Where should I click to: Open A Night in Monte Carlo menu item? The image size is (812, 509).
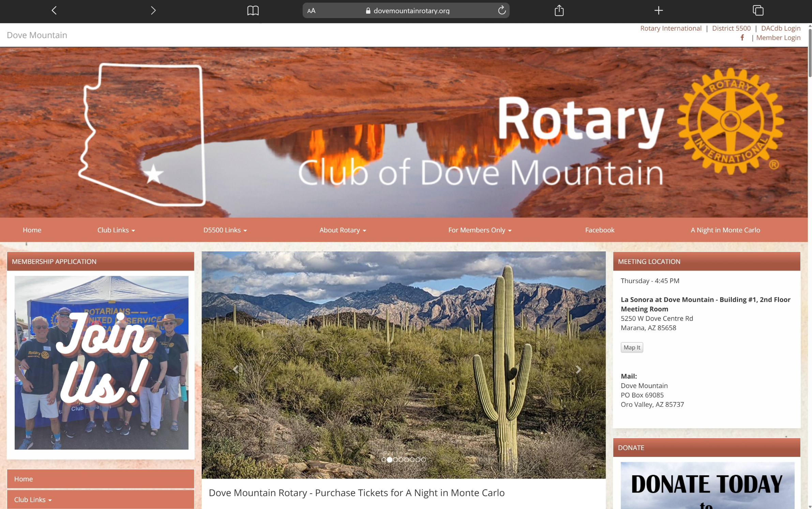(x=725, y=230)
